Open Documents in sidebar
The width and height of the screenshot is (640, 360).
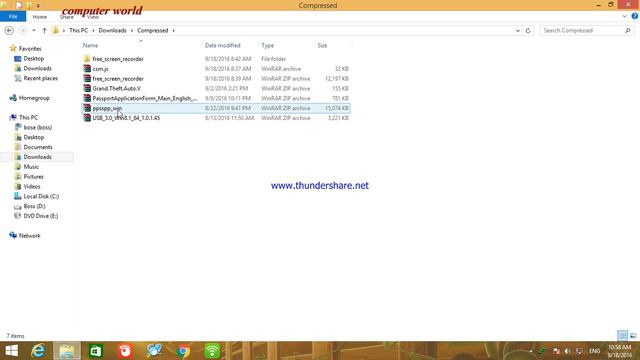[x=38, y=147]
